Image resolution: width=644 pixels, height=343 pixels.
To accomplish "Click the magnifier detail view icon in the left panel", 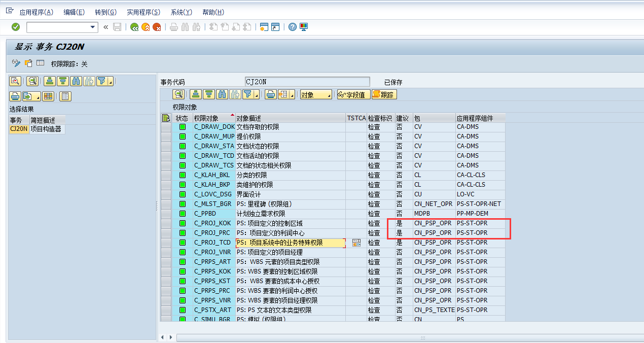I will click(x=15, y=81).
